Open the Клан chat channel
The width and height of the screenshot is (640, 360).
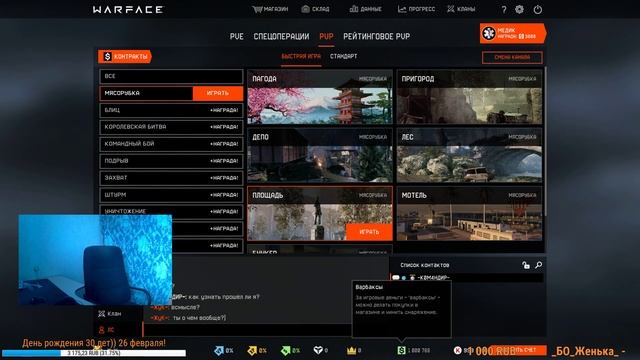pyautogui.click(x=109, y=314)
